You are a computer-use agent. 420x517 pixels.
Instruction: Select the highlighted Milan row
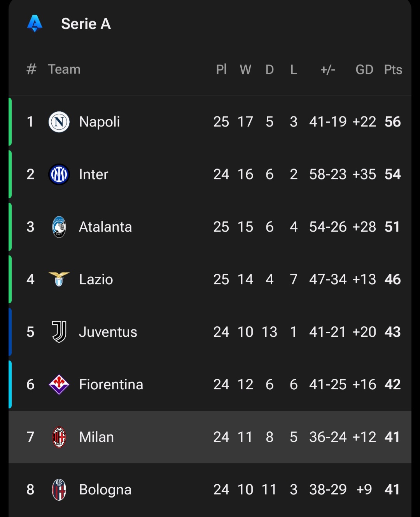(210, 437)
